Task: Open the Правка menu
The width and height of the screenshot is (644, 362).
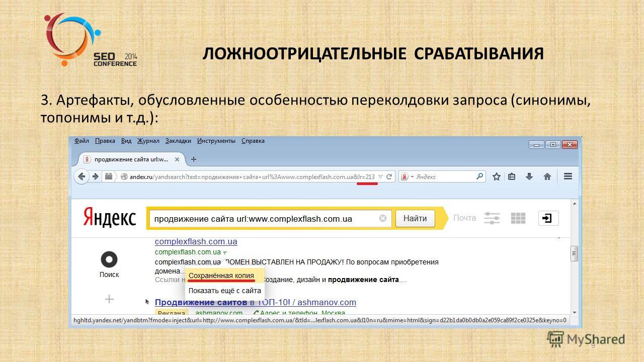Action: pyautogui.click(x=105, y=141)
